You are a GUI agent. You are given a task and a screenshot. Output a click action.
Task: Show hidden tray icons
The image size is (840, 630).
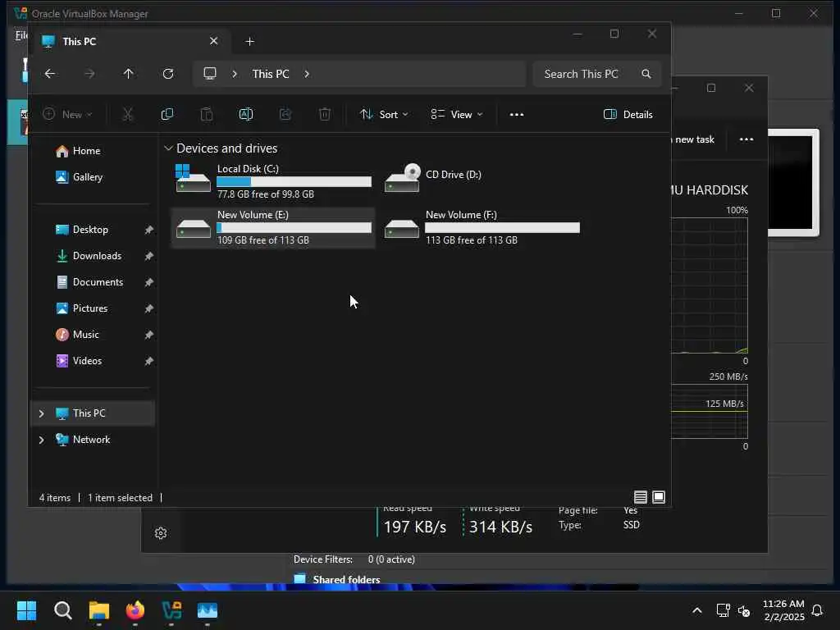tap(697, 610)
